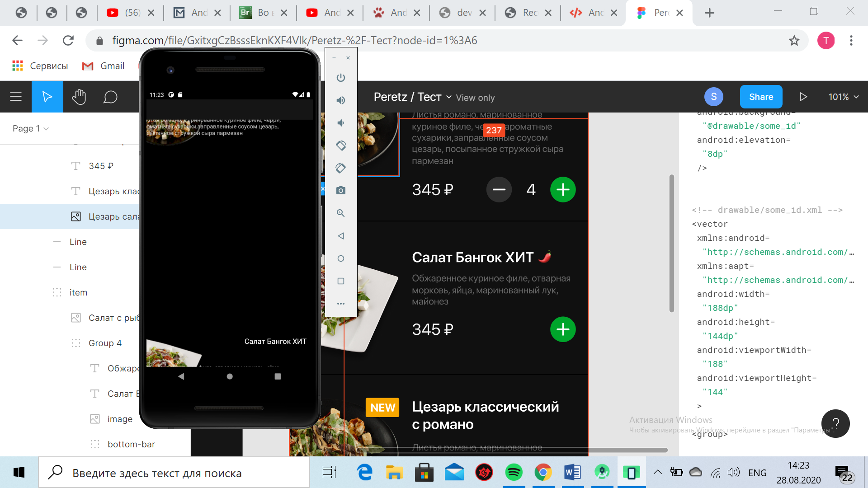868x488 pixels.
Task: Switch to the Rec browser tab
Action: [x=528, y=13]
